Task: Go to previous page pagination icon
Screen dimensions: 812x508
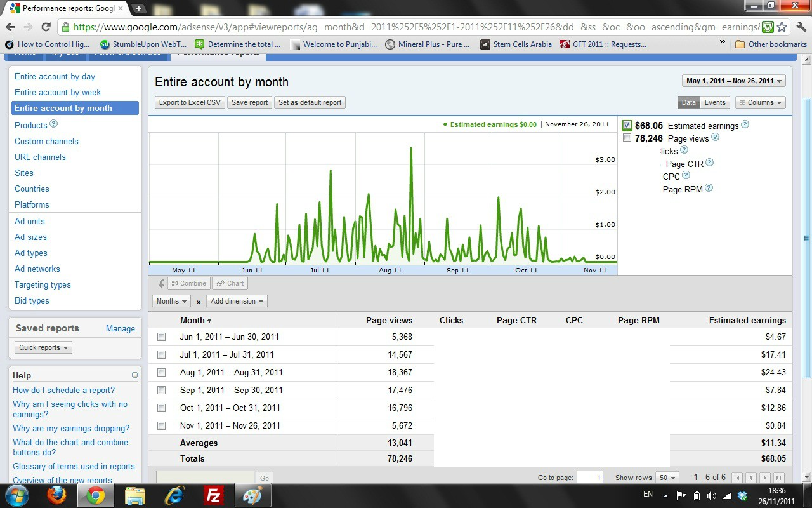Action: point(751,478)
